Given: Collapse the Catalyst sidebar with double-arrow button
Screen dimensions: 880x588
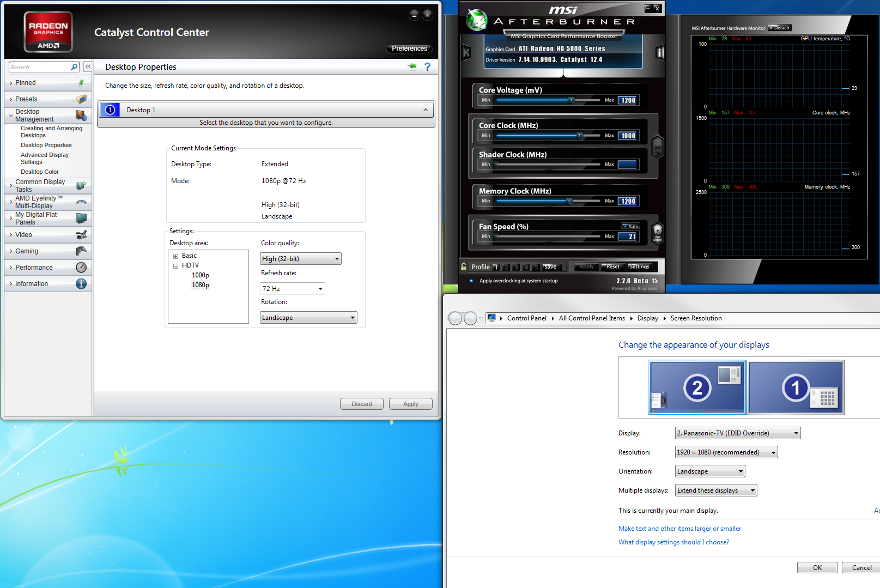Looking at the screenshot, I should coord(88,66).
